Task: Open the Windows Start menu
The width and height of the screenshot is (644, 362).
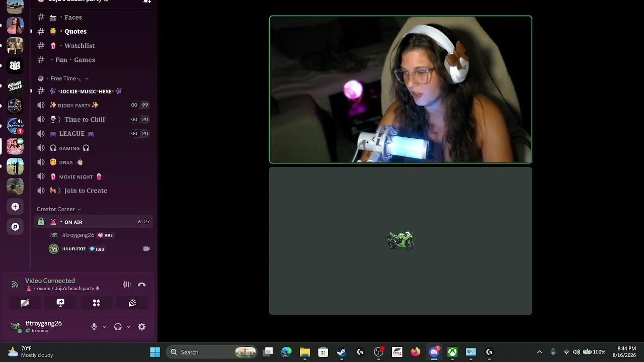Action: (155, 352)
